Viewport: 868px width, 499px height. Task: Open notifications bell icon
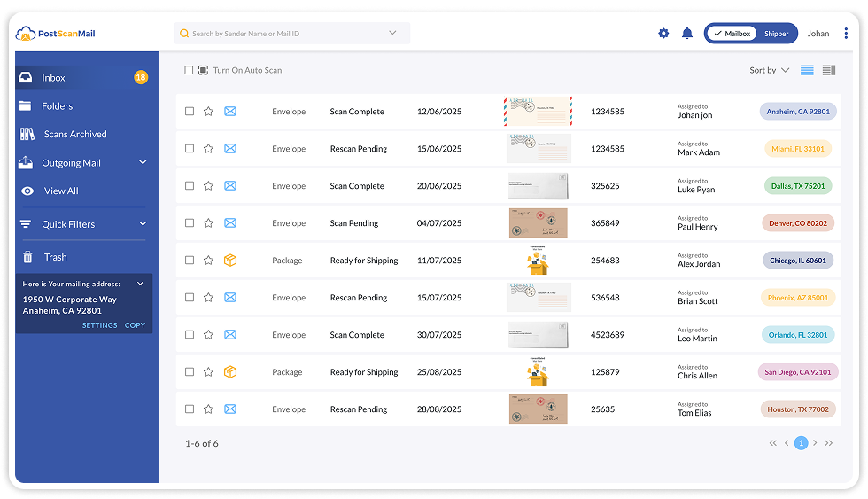point(687,34)
